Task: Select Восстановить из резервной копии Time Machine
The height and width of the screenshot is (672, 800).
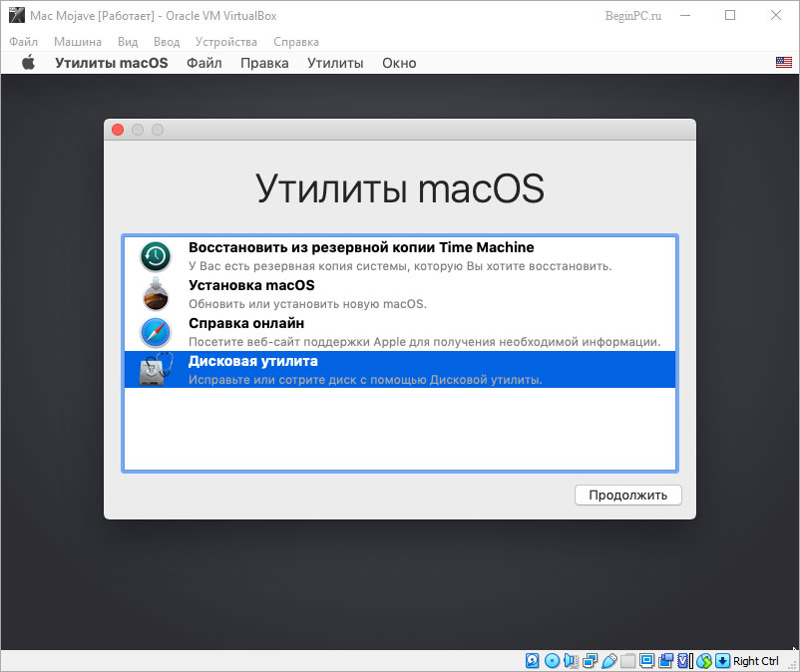Action: [400, 256]
